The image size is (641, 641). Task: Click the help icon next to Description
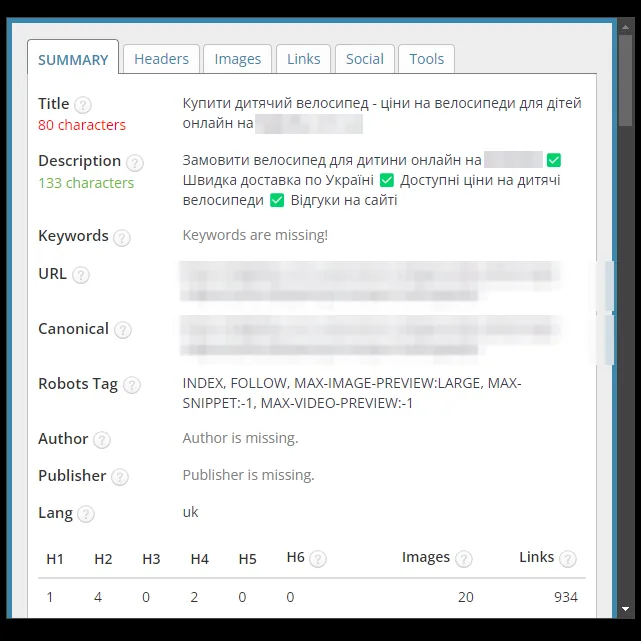point(134,163)
